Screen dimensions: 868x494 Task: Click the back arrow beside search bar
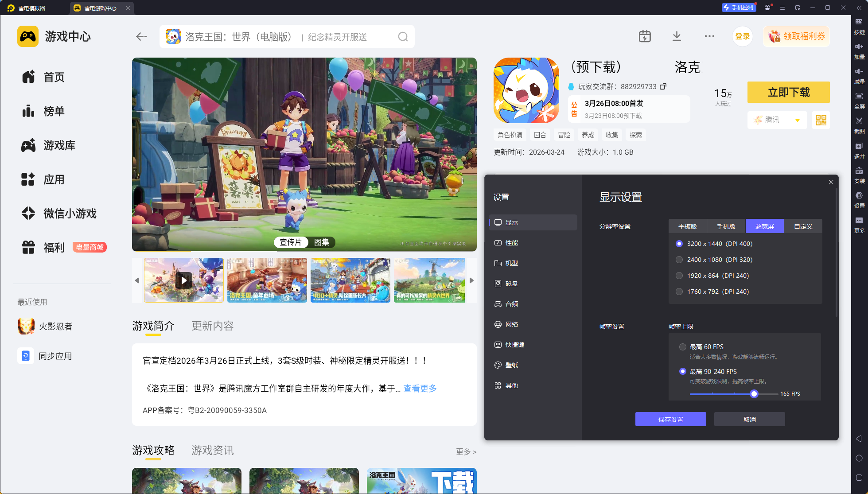tap(141, 37)
